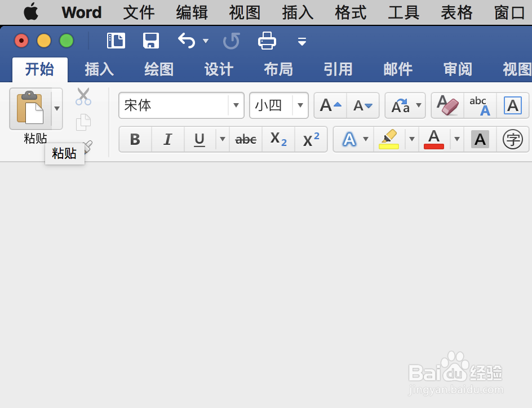The height and width of the screenshot is (408, 532).
Task: Click the Cut scissors icon
Action: [83, 97]
